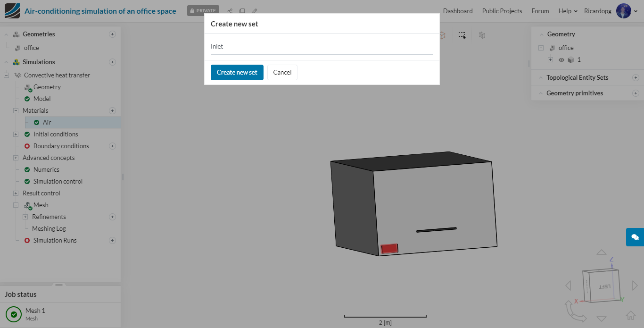644x328 pixels.
Task: Collapse the Mesh tree node
Action: (16, 205)
